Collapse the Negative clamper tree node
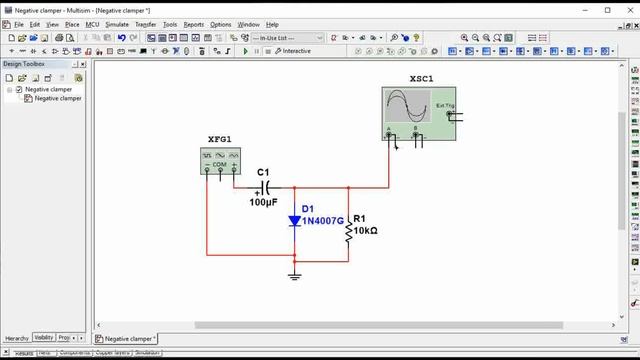 9,90
